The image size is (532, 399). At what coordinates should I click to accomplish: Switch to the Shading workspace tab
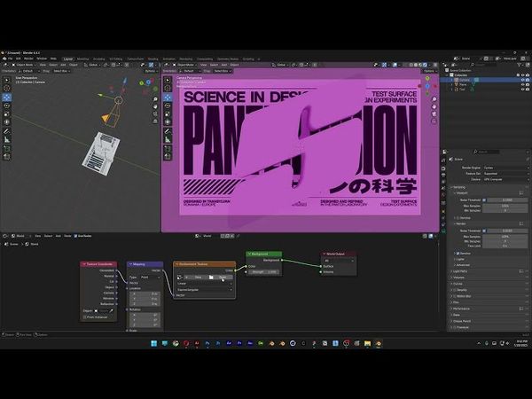[x=153, y=59]
